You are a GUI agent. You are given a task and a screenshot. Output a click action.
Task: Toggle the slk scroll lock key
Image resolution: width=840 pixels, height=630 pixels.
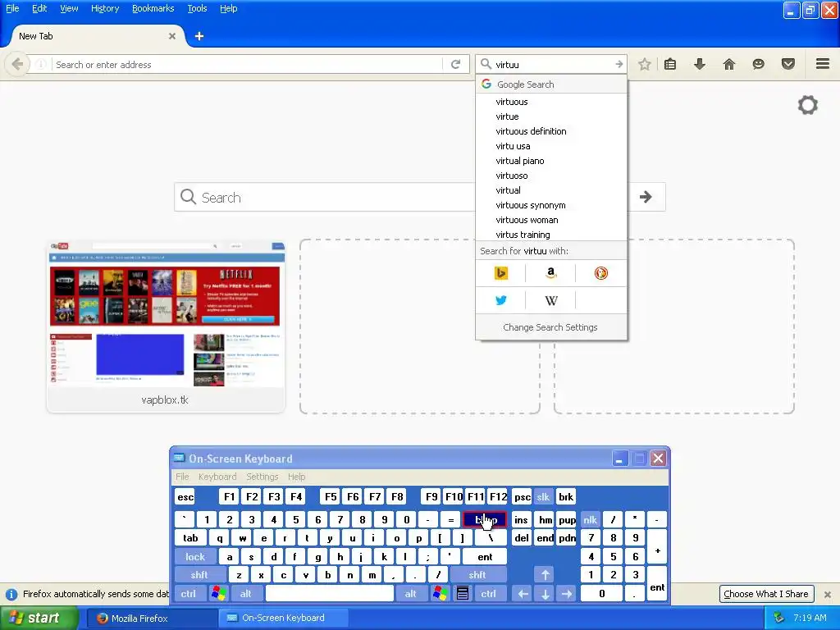click(543, 496)
